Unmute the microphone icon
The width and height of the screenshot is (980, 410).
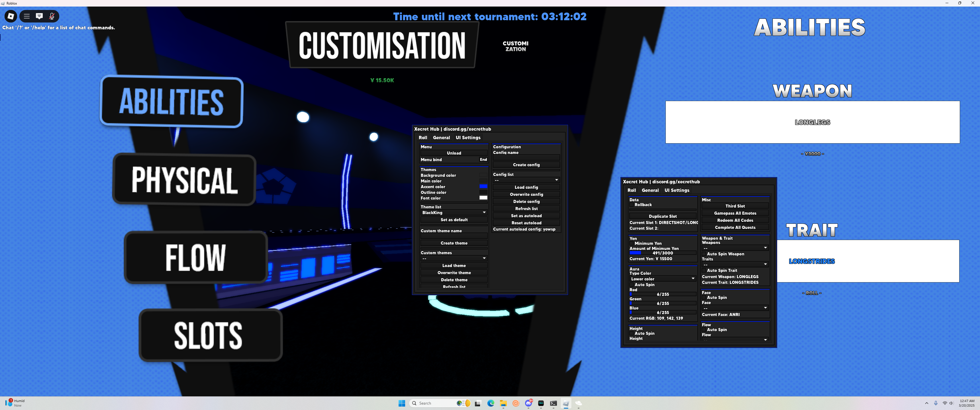52,16
